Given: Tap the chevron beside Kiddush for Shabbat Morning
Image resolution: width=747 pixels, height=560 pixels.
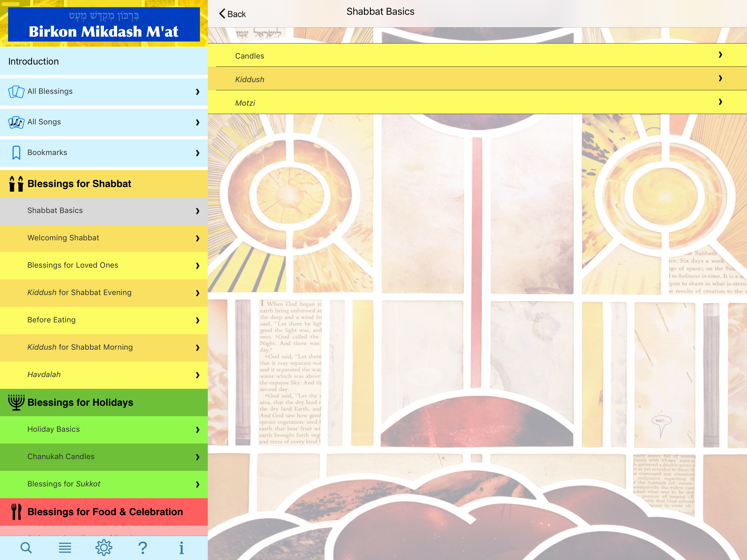Looking at the screenshot, I should (198, 348).
